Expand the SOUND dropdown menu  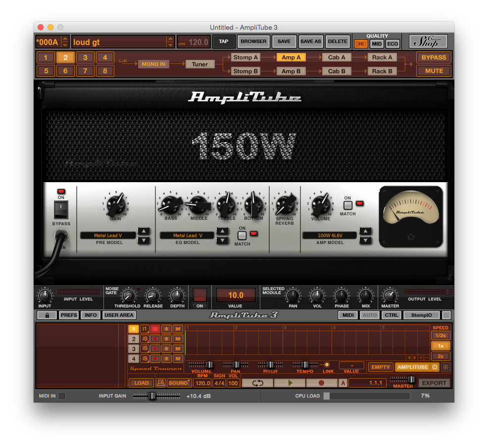(x=179, y=383)
